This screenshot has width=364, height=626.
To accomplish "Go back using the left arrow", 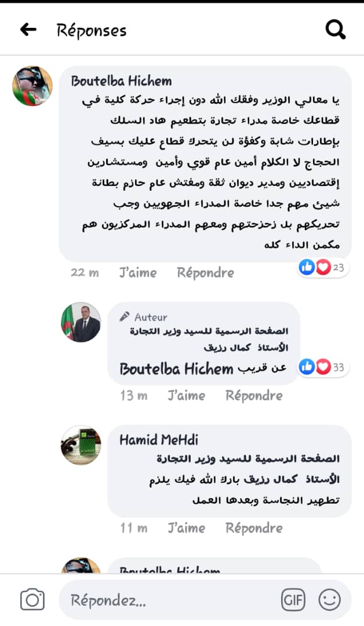I will coord(28,30).
